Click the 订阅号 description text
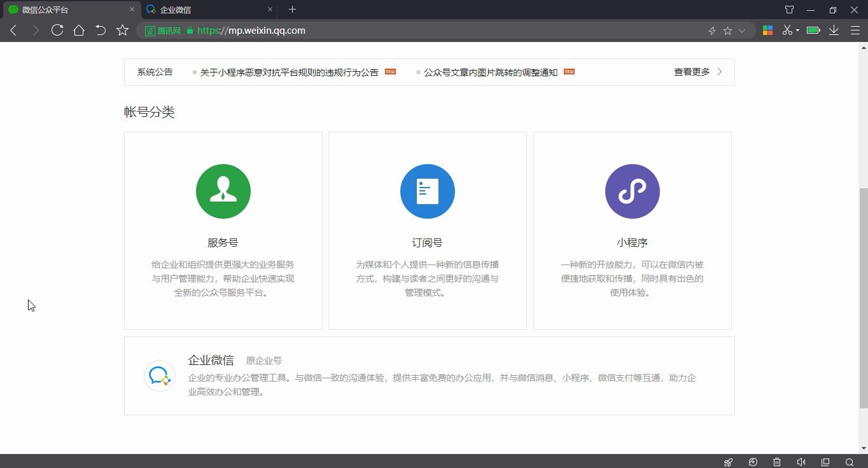This screenshot has width=868, height=468. [x=428, y=279]
